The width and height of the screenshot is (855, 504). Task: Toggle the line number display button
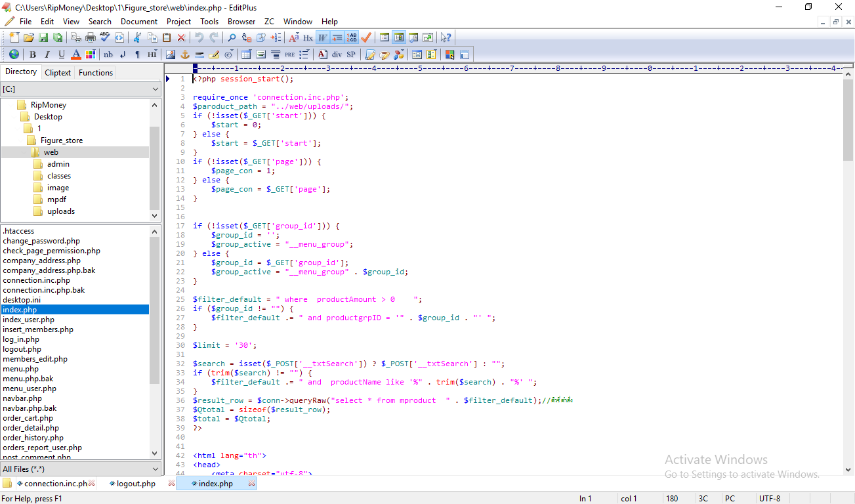click(x=352, y=37)
